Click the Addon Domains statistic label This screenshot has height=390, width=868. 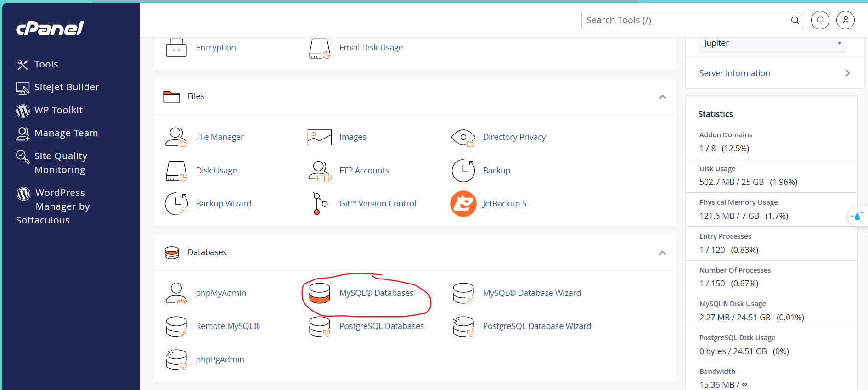click(726, 135)
